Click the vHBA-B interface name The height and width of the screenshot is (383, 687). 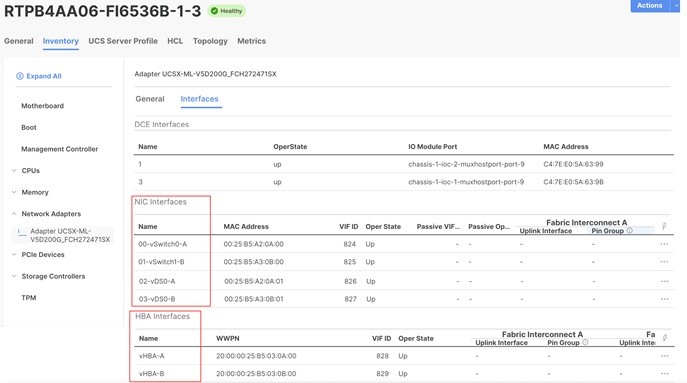pyautogui.click(x=152, y=374)
